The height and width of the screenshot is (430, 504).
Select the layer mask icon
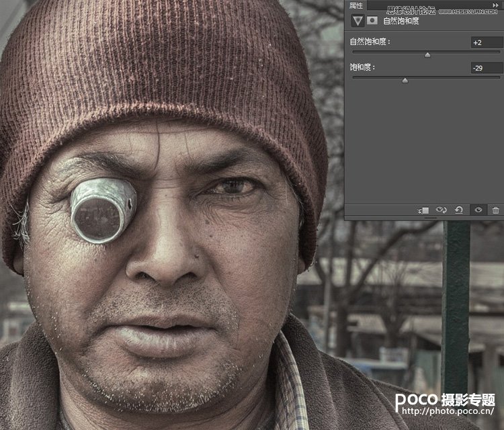pyautogui.click(x=372, y=21)
